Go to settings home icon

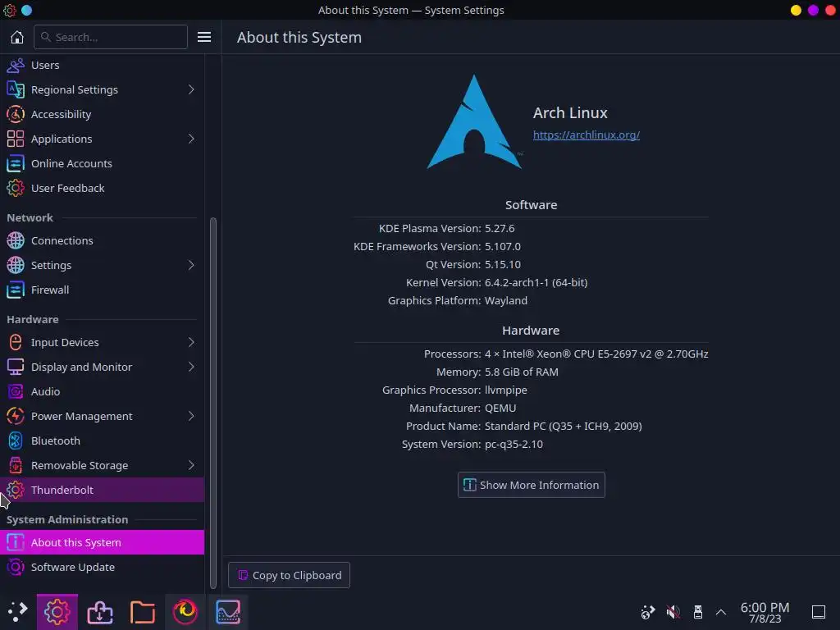pyautogui.click(x=17, y=37)
